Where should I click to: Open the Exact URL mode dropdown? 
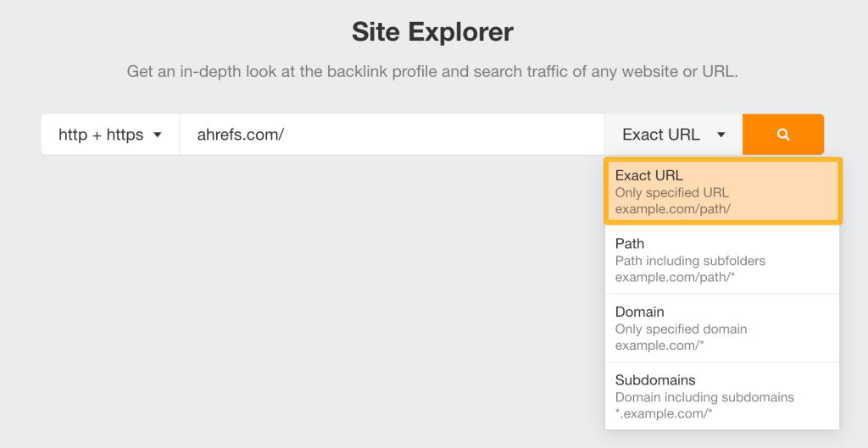point(673,135)
